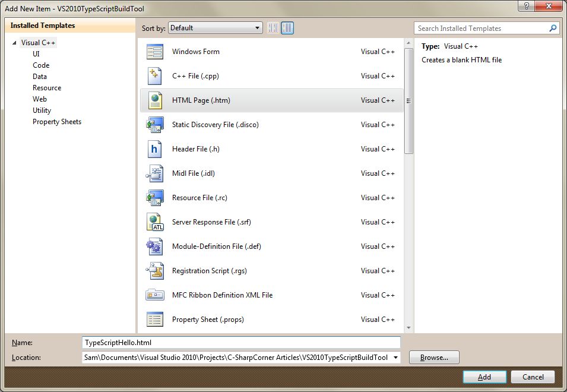The height and width of the screenshot is (392, 567).
Task: Switch to small icons view
Action: click(x=273, y=28)
